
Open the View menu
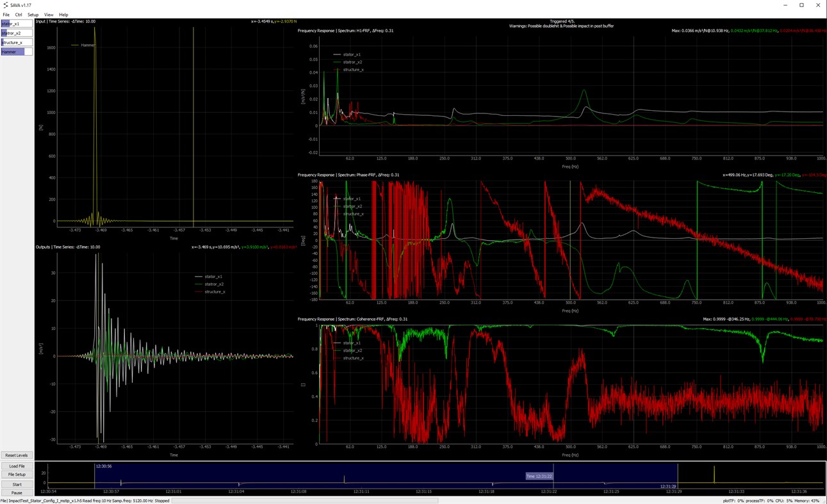tap(49, 15)
